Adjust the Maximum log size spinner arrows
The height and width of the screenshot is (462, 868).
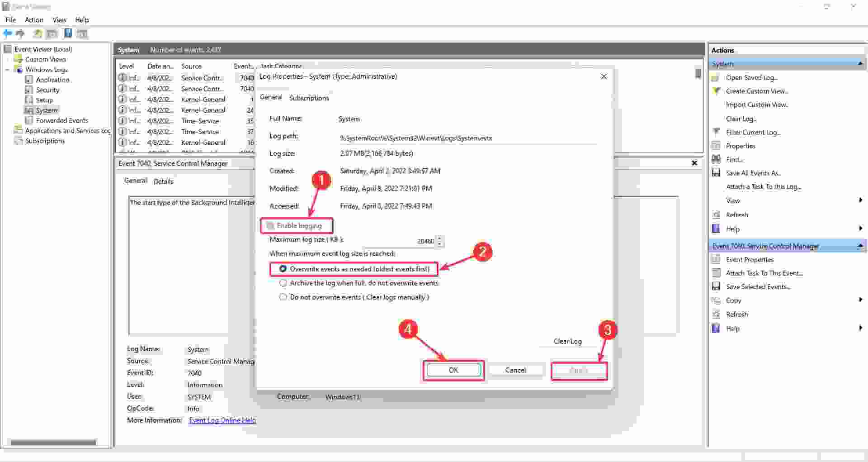[440, 241]
